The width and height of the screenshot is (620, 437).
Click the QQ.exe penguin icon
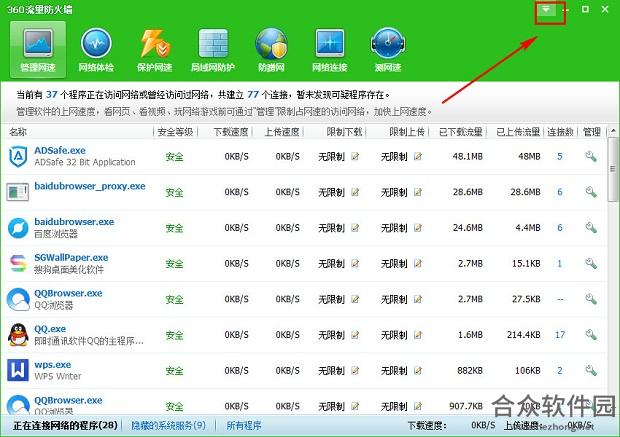coord(18,335)
